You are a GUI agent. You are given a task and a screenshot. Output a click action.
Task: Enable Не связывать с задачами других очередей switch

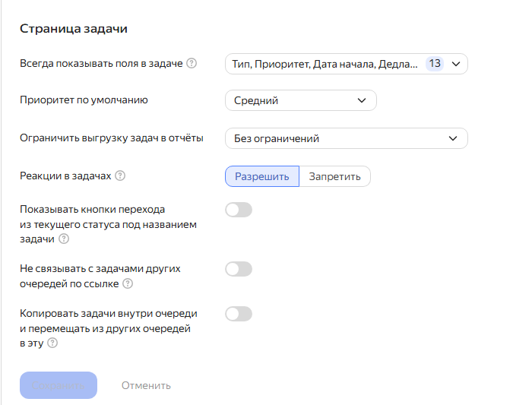tap(239, 269)
